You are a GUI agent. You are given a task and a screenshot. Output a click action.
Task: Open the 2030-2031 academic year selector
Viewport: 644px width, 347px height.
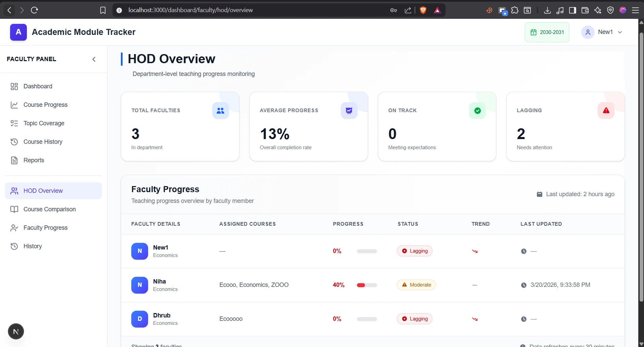547,32
